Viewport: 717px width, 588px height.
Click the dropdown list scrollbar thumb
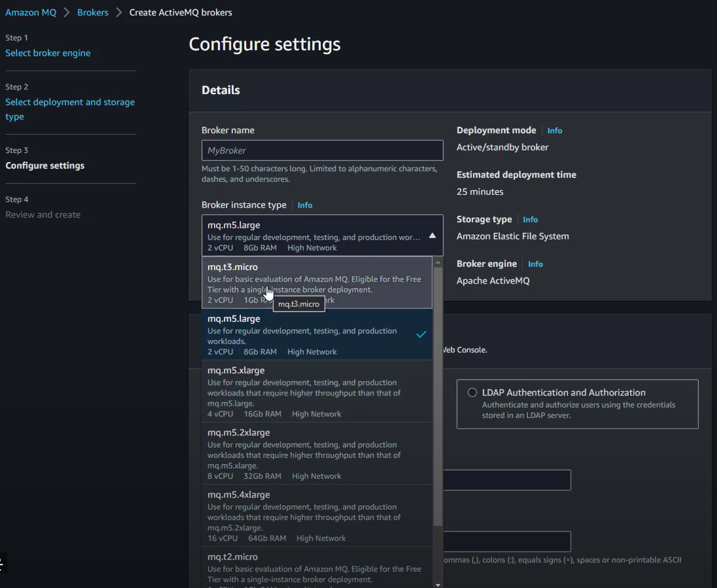[438, 397]
